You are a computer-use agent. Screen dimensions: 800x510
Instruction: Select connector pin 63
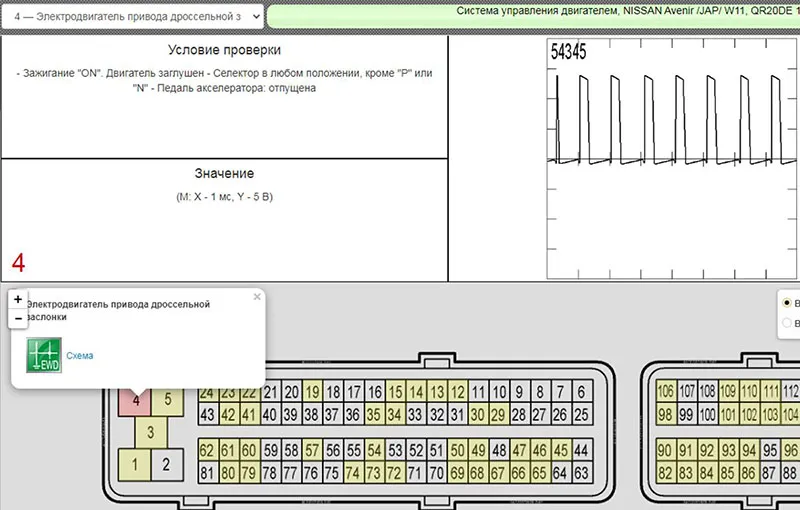pos(586,472)
